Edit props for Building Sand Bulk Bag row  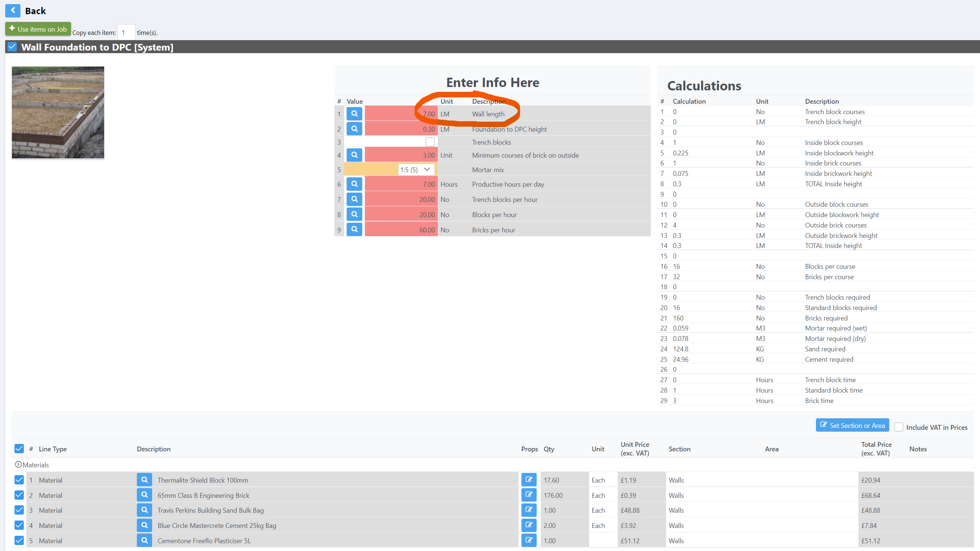point(529,510)
